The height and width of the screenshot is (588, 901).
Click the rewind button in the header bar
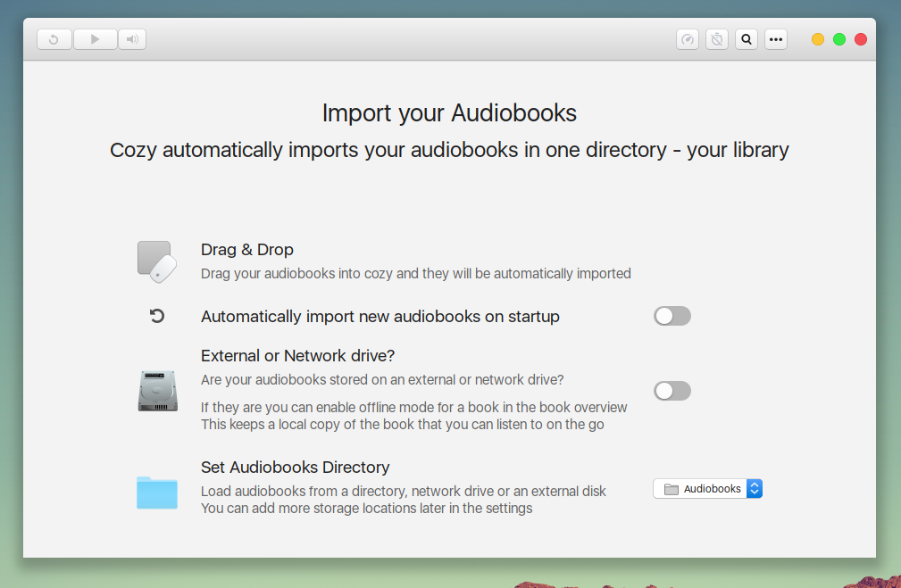tap(54, 39)
